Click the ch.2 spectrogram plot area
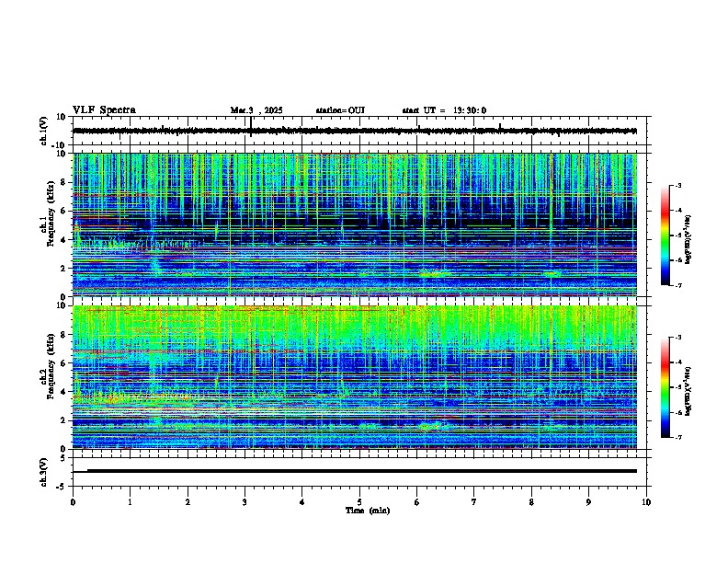This screenshot has height=563, width=728. (x=355, y=377)
